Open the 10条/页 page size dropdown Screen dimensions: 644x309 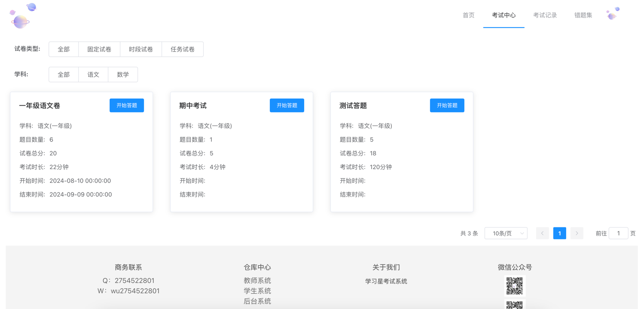pyautogui.click(x=506, y=233)
